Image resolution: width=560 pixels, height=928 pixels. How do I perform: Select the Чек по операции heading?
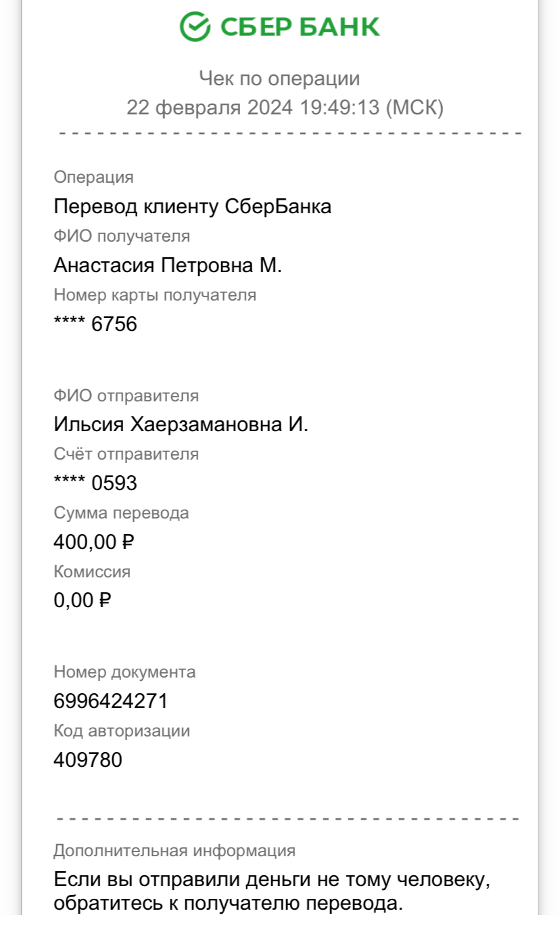pos(279,79)
